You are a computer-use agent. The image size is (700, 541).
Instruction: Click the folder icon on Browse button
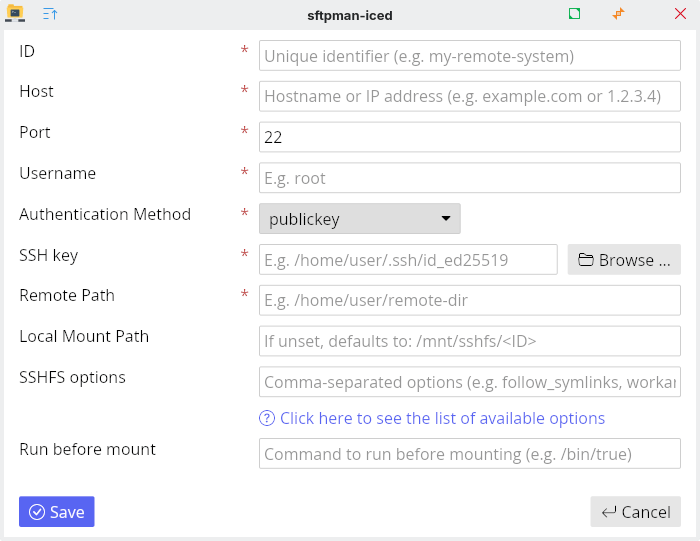click(585, 260)
